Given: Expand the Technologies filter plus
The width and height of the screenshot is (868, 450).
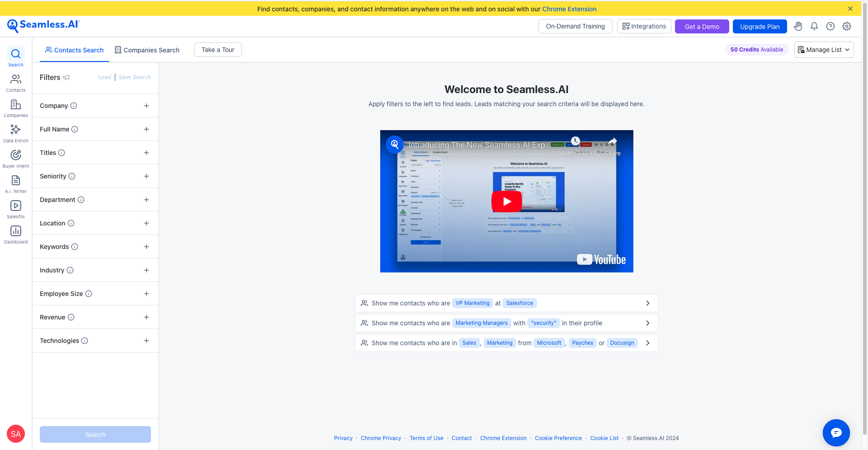Looking at the screenshot, I should tap(146, 341).
